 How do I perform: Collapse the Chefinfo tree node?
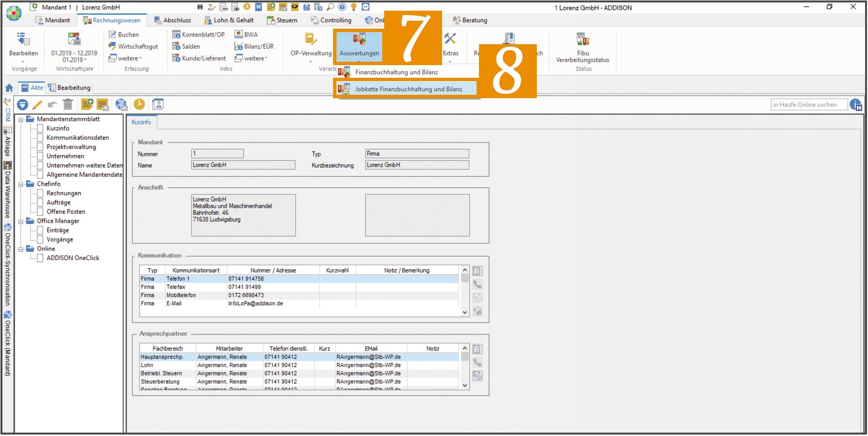click(21, 184)
